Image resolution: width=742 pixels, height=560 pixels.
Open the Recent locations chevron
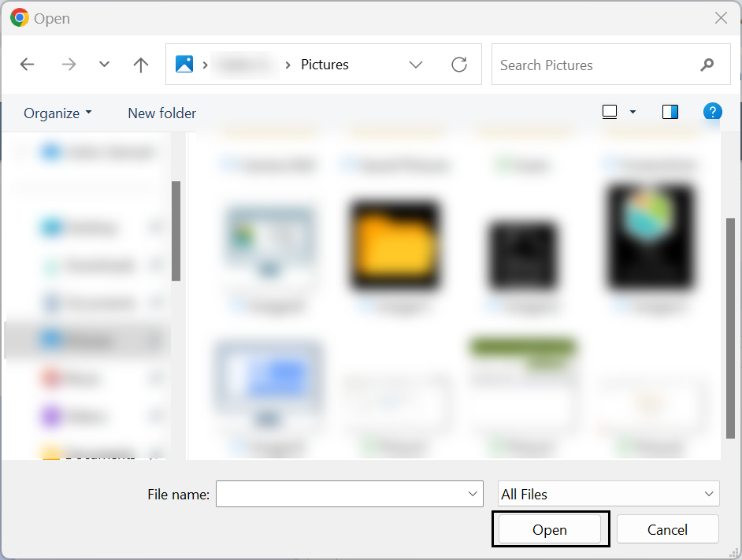104,65
